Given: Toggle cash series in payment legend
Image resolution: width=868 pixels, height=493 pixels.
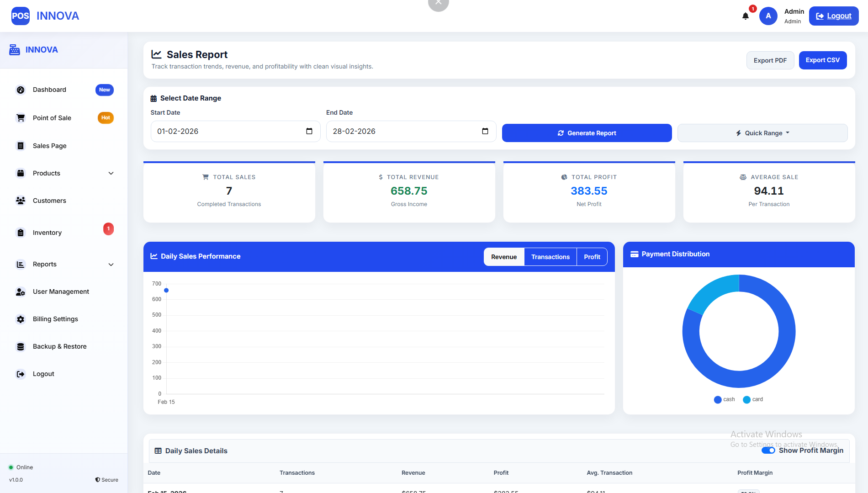Looking at the screenshot, I should click(x=724, y=400).
